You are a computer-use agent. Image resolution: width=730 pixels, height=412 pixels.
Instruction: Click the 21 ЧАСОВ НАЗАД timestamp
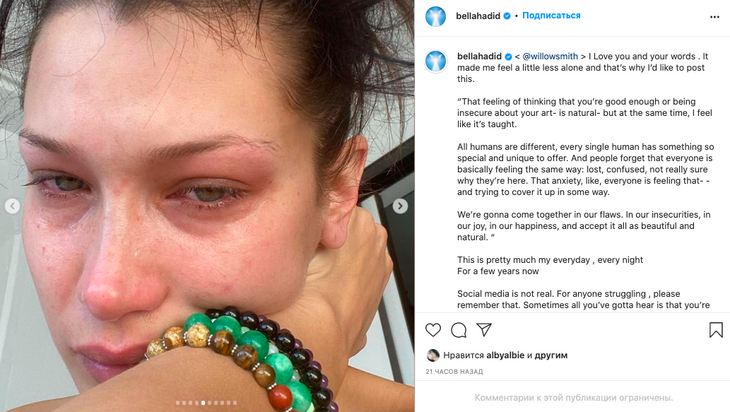[454, 371]
